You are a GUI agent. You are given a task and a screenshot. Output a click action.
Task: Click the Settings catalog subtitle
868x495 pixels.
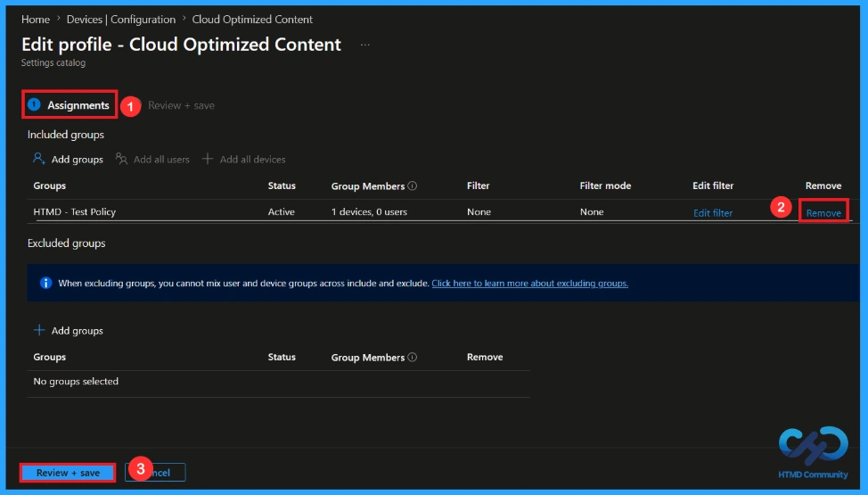(53, 62)
